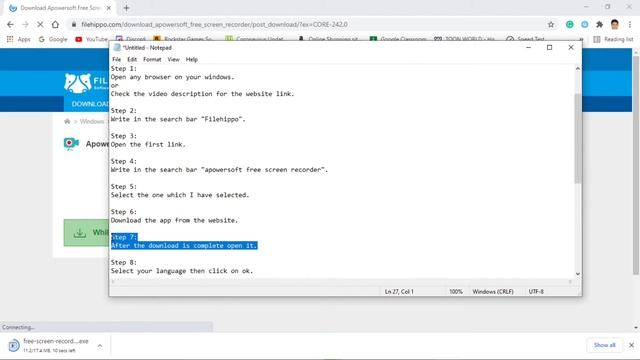This screenshot has height=360, width=640.
Task: Close the downloads bar
Action: click(x=631, y=345)
